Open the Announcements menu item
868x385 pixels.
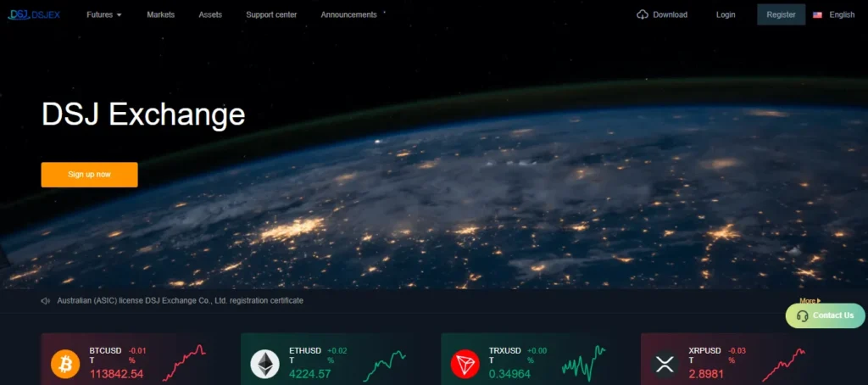click(x=348, y=15)
